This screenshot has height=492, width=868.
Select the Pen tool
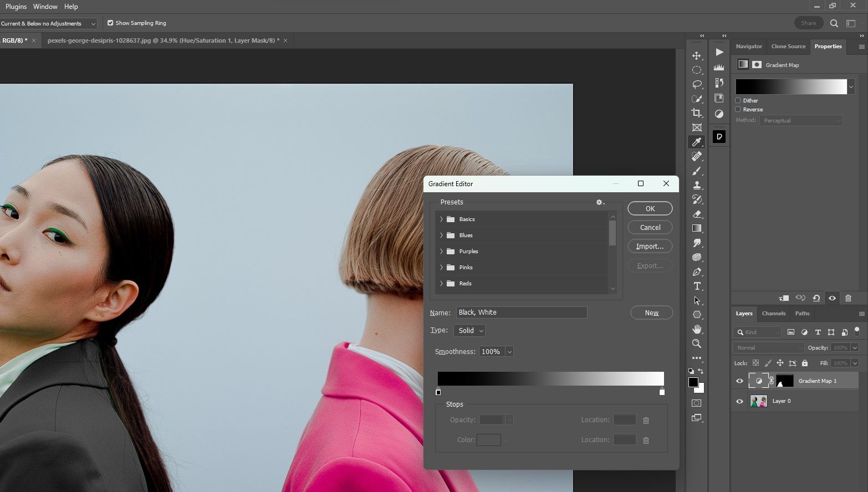pyautogui.click(x=697, y=271)
